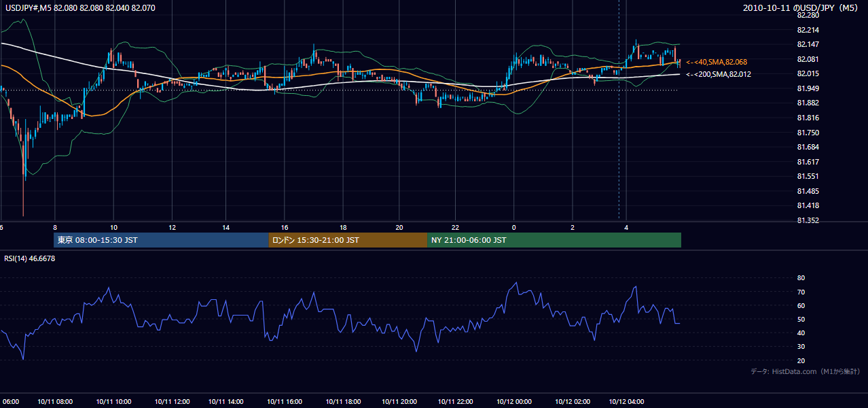Click the HistData.com data source note
The image size is (868, 408).
[806, 371]
